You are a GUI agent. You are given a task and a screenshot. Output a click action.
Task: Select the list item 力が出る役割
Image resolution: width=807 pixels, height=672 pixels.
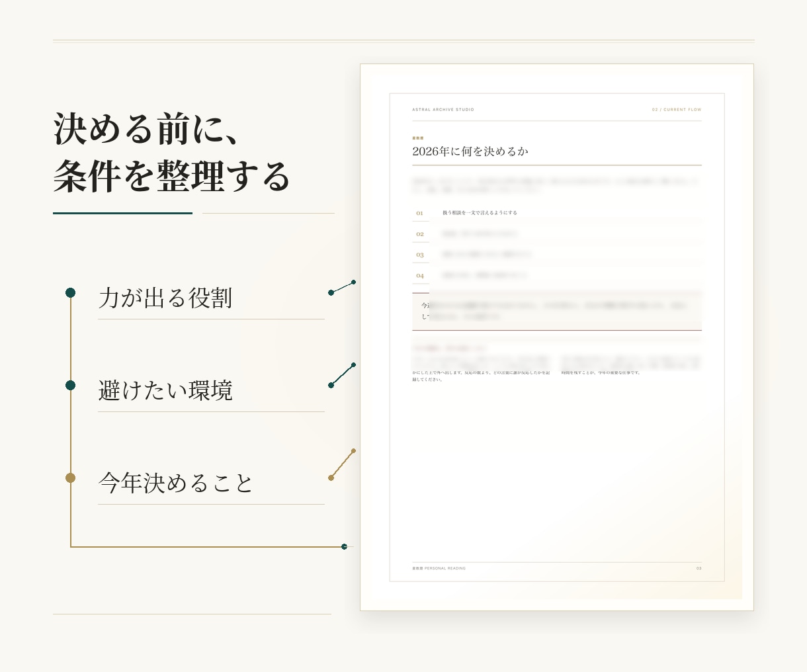(x=165, y=298)
